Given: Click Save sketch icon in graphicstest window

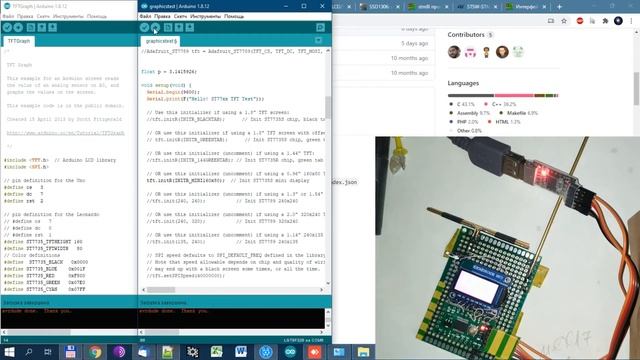Looking at the screenshot, I should tap(190, 27).
